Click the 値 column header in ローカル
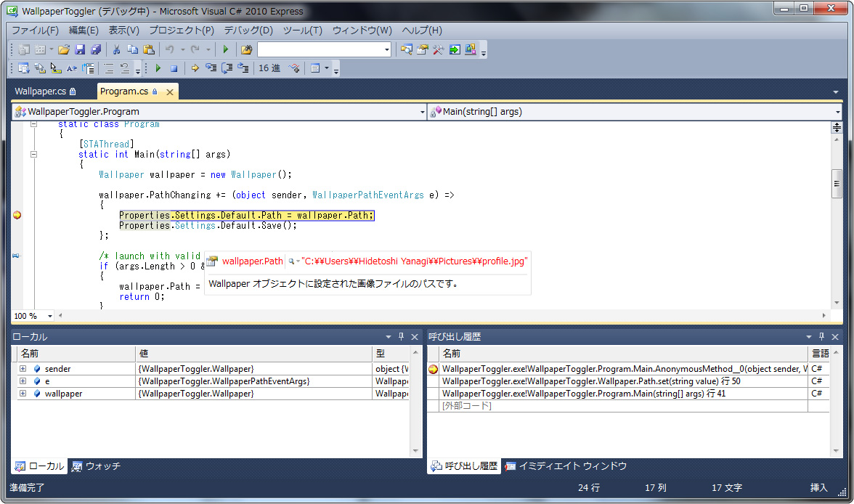Viewport: 854px width, 504px height. pos(253,354)
